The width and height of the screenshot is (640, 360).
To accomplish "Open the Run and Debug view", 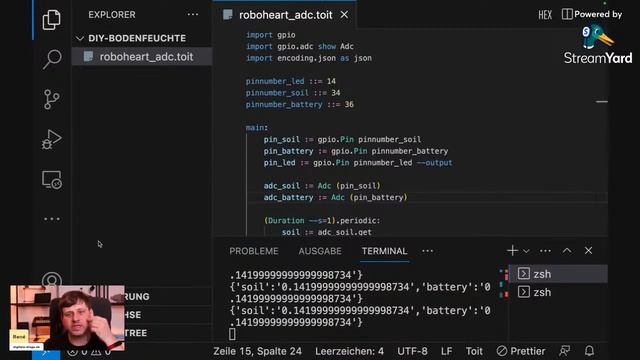I will 51,139.
